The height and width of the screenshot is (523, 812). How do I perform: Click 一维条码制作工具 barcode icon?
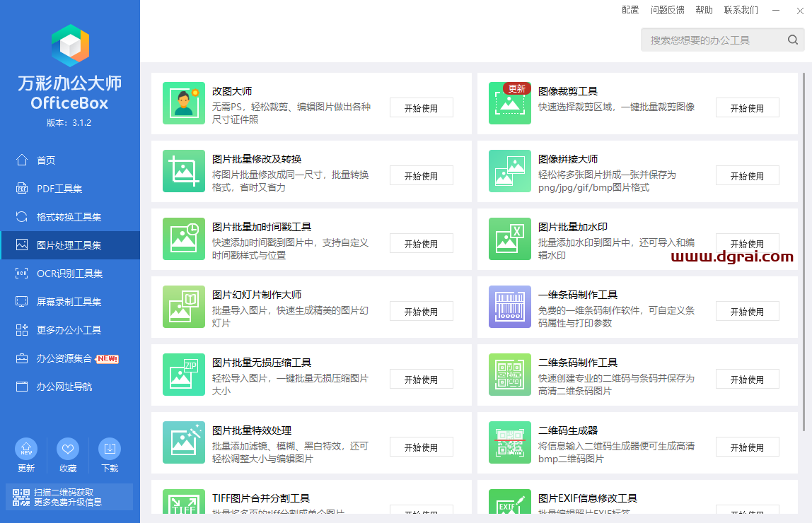pyautogui.click(x=509, y=306)
